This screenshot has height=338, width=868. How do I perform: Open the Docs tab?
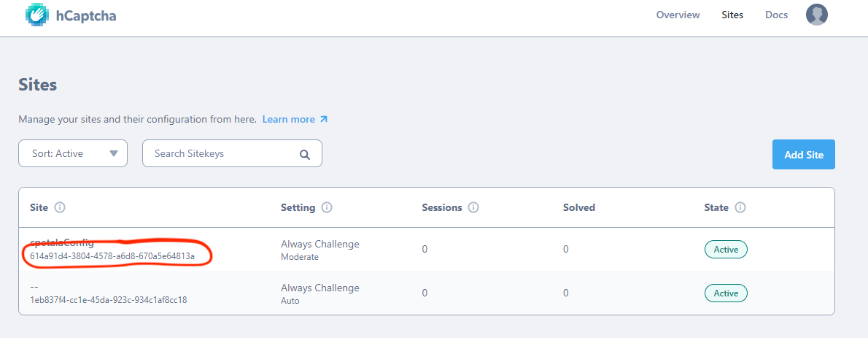(x=776, y=15)
